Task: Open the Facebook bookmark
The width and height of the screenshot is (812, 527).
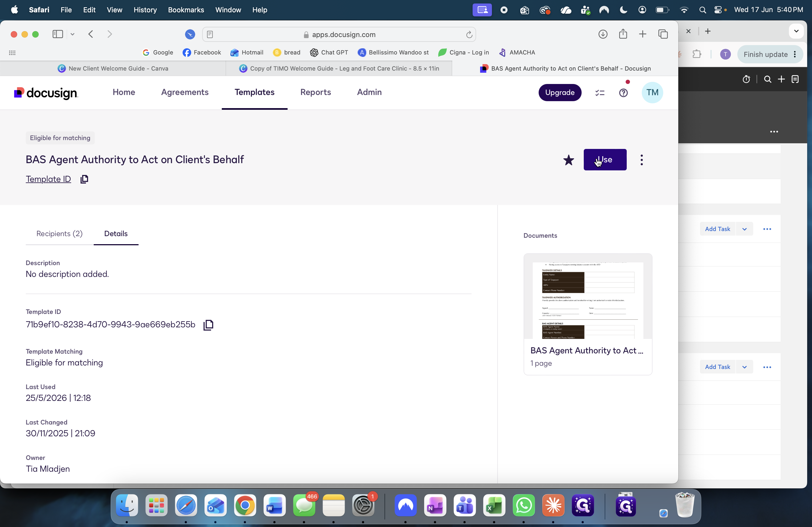Action: (x=202, y=53)
